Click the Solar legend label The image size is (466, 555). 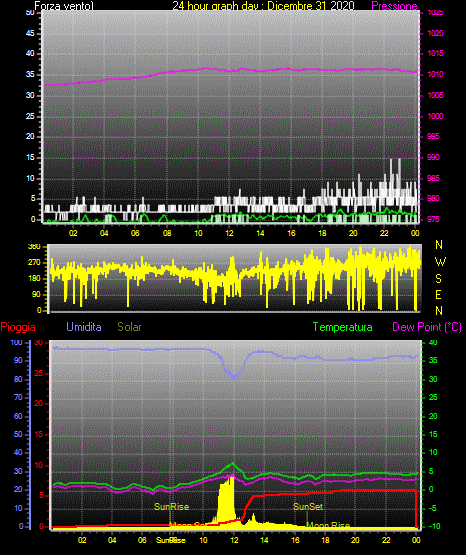pyautogui.click(x=129, y=327)
